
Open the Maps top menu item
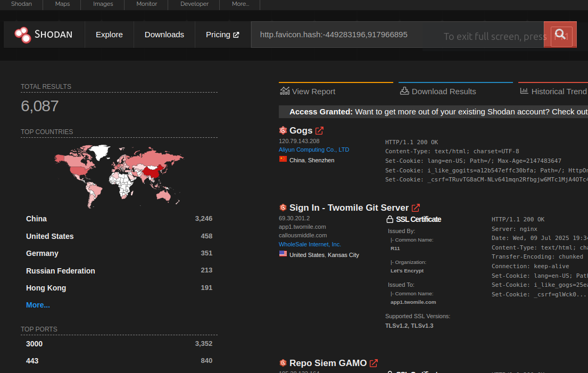pos(62,4)
